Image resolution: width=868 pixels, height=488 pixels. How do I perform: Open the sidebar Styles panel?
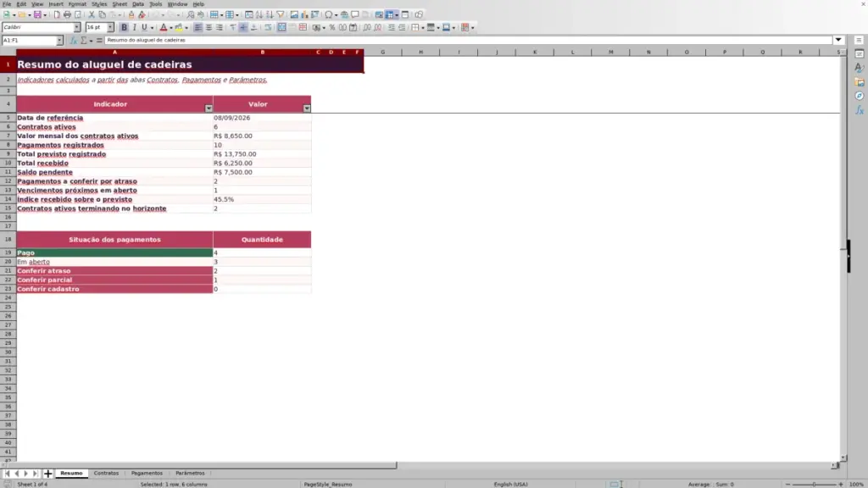point(860,68)
